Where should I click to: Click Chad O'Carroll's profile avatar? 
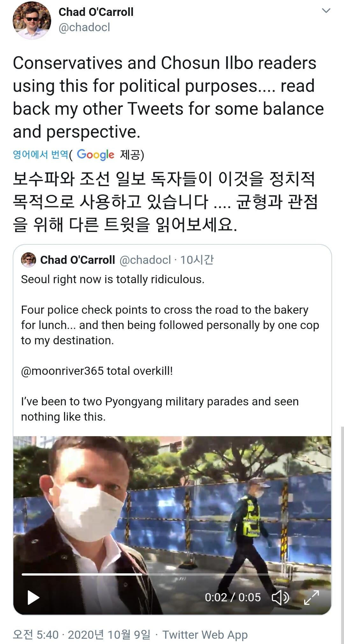point(32,21)
